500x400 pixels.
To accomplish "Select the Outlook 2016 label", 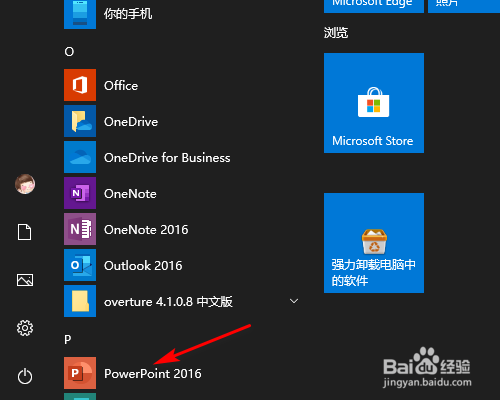I will (x=143, y=266).
